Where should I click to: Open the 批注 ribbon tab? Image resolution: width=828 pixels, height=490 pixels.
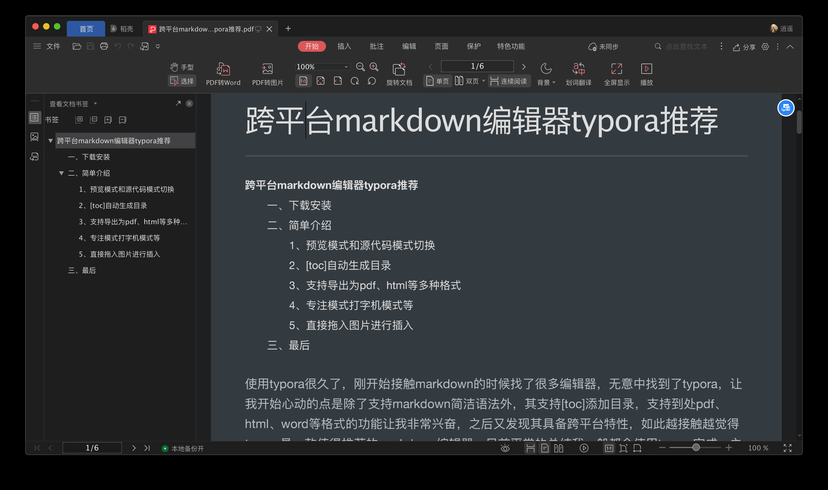(x=377, y=46)
